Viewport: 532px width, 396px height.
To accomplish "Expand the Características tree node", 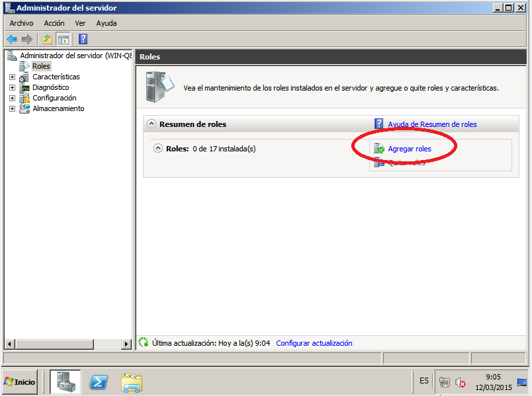I will [12, 77].
